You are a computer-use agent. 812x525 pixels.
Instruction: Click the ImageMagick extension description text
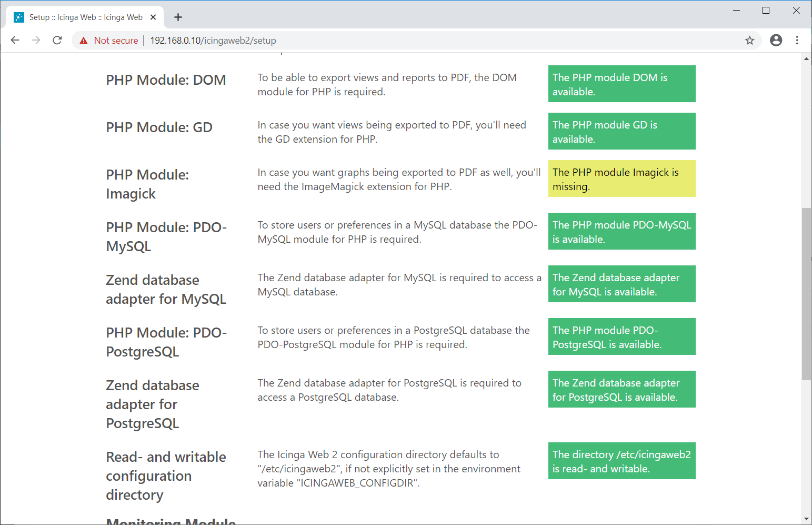pyautogui.click(x=399, y=180)
